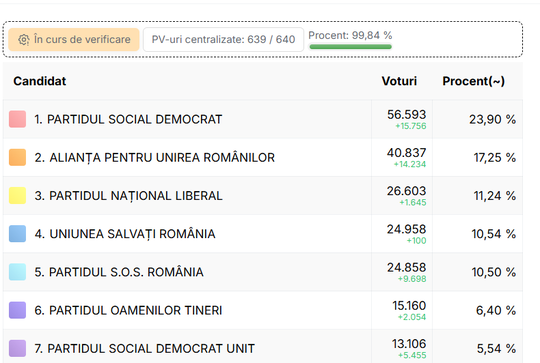Viewport: 540px width, 363px height.
Task: Sort by the Voturi column header
Action: tap(399, 81)
